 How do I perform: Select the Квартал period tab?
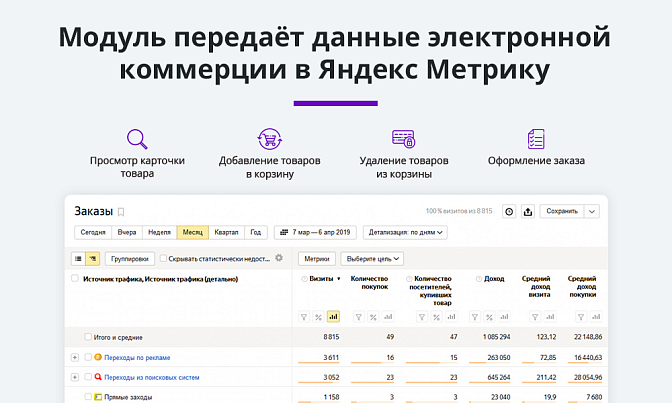coord(226,232)
